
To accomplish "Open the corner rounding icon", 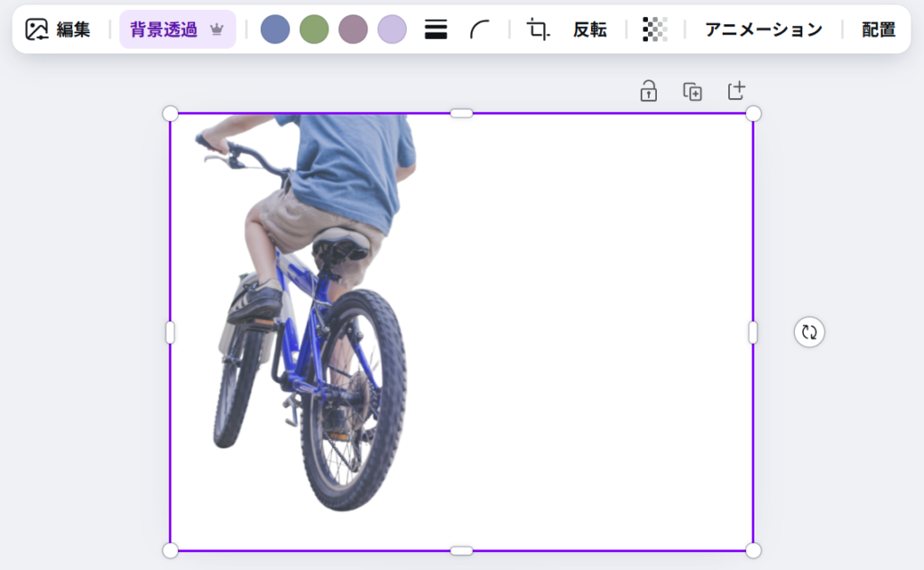I will point(479,30).
